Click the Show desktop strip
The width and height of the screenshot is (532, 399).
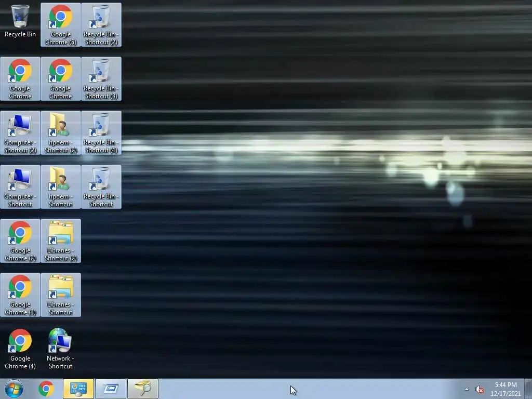(528, 389)
